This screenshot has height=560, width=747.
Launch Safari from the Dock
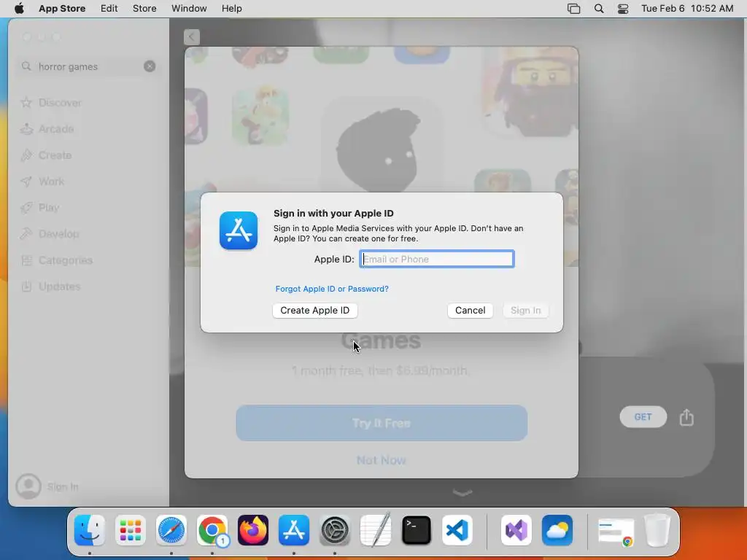171,530
